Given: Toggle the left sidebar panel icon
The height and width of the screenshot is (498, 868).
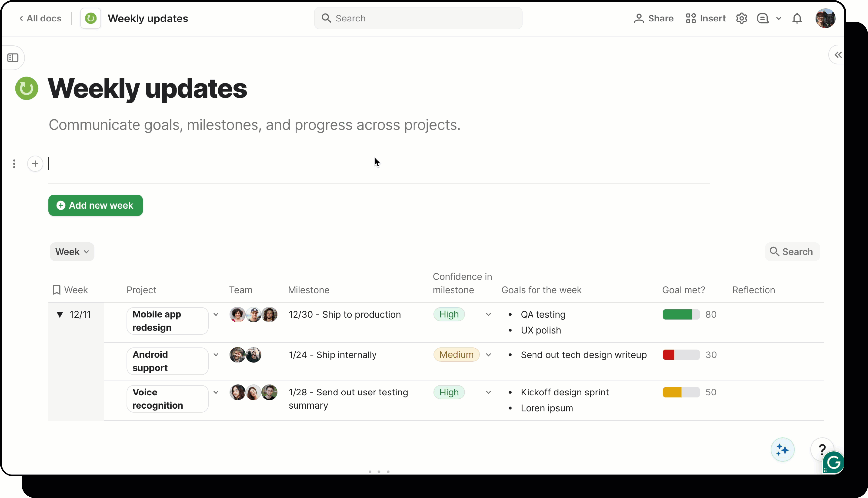Looking at the screenshot, I should [x=13, y=58].
